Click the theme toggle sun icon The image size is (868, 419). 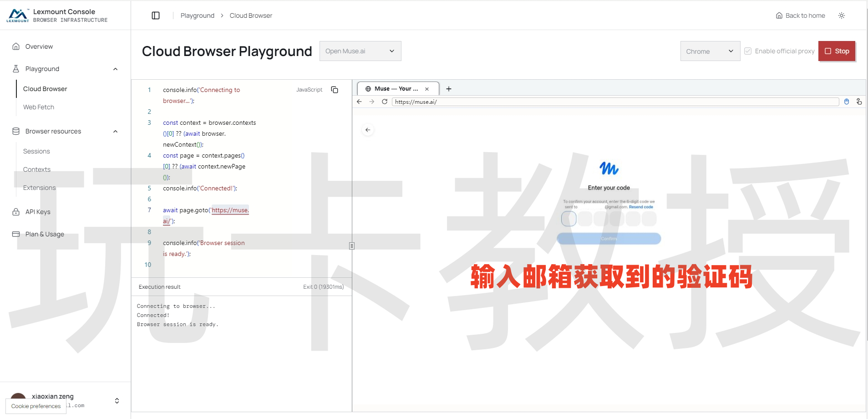(x=842, y=15)
